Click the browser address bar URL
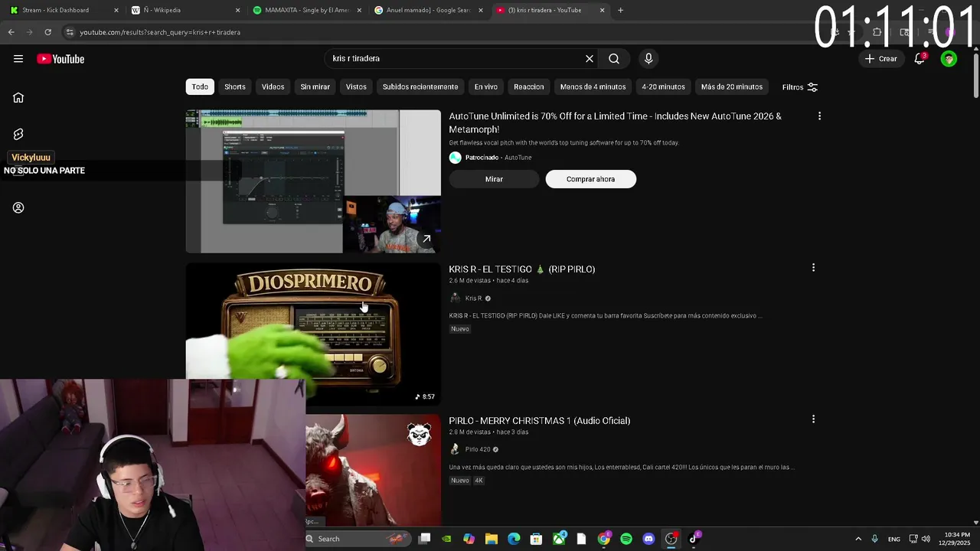The image size is (980, 551). pyautogui.click(x=160, y=32)
